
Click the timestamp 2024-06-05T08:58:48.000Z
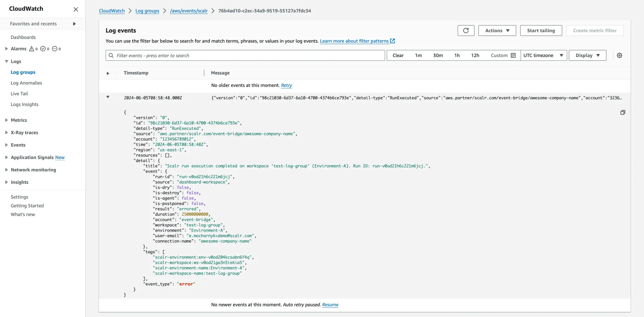(x=153, y=98)
